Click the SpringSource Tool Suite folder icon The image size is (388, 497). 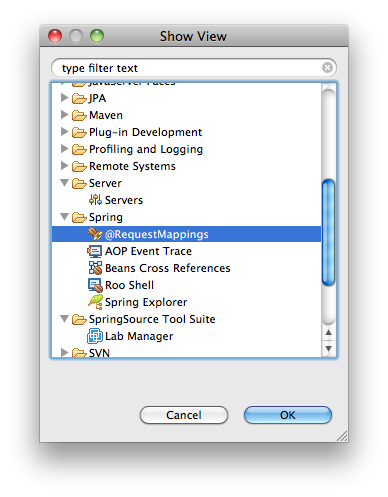(x=79, y=319)
